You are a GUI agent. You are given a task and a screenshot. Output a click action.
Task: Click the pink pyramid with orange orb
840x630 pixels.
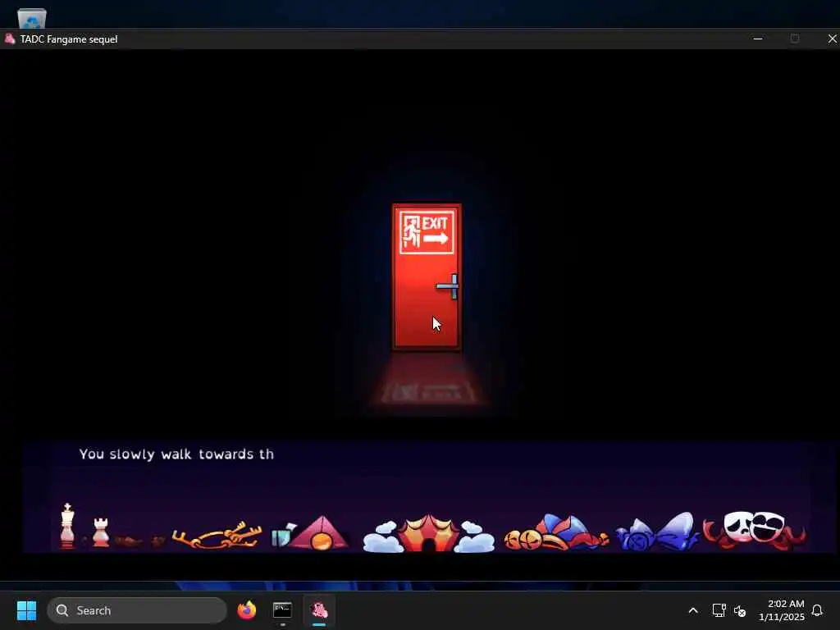point(321,533)
